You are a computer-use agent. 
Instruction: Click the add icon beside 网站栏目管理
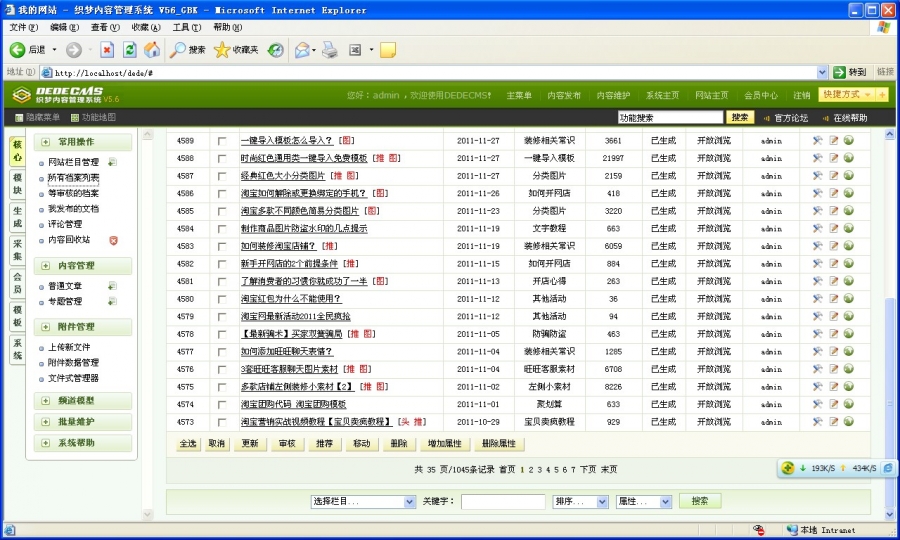tap(112, 162)
